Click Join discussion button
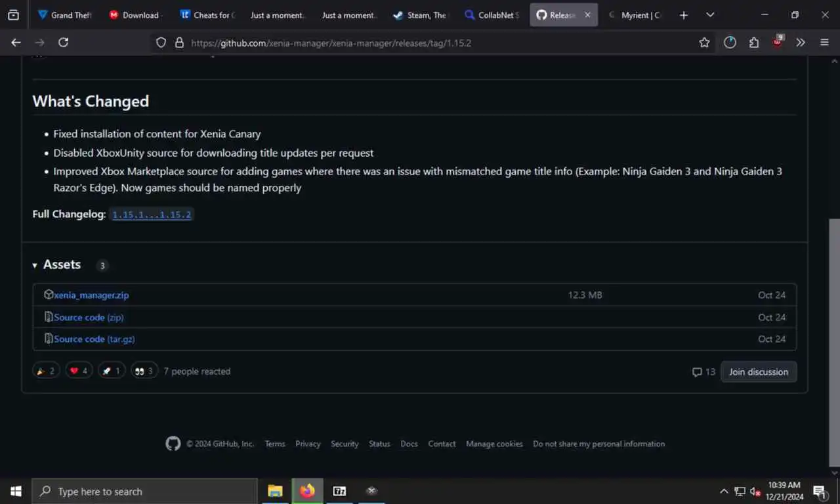This screenshot has height=504, width=840. pyautogui.click(x=759, y=371)
